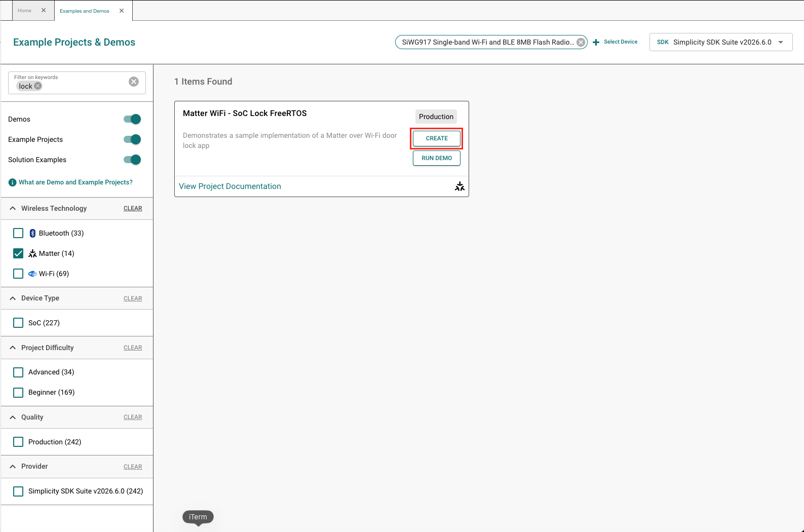Image resolution: width=804 pixels, height=532 pixels.
Task: Check the Wi-Fi (69) checkbox
Action: [x=18, y=274]
